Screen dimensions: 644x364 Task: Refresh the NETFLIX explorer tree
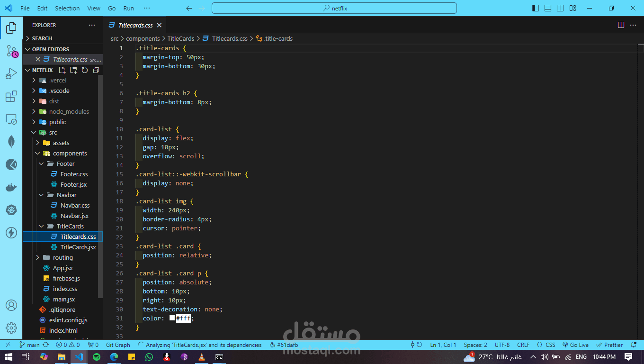(x=85, y=70)
